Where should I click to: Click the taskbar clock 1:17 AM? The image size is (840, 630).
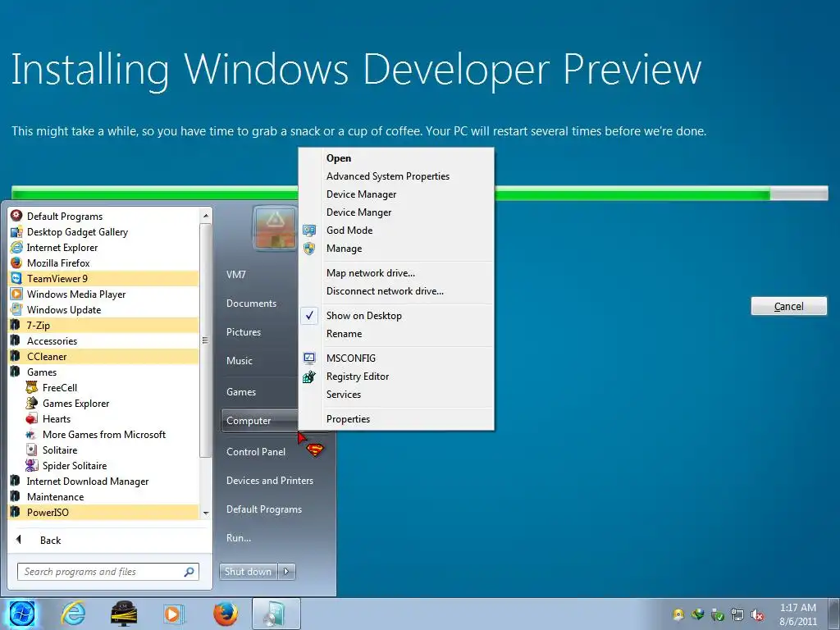click(x=797, y=608)
